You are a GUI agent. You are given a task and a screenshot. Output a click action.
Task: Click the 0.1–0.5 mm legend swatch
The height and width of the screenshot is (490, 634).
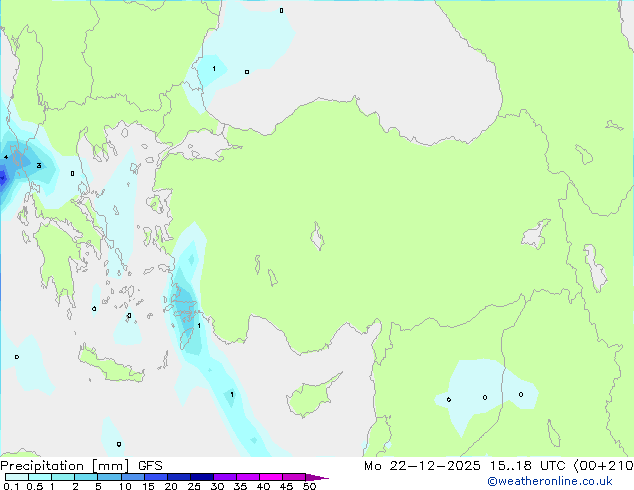pos(17,477)
